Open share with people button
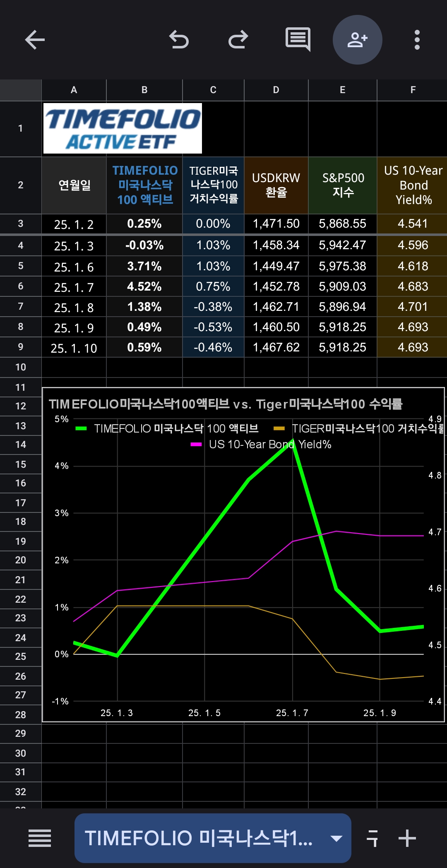Screen dimensions: 447x868 pos(358,40)
